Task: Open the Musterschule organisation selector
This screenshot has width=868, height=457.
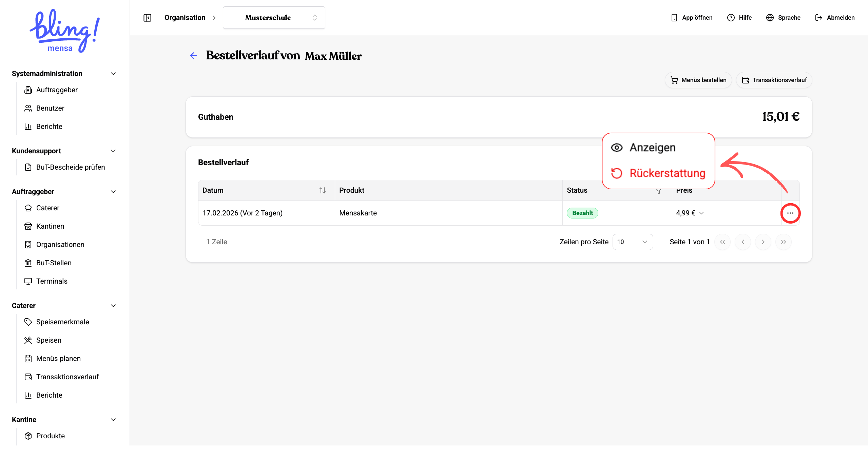Action: [274, 18]
